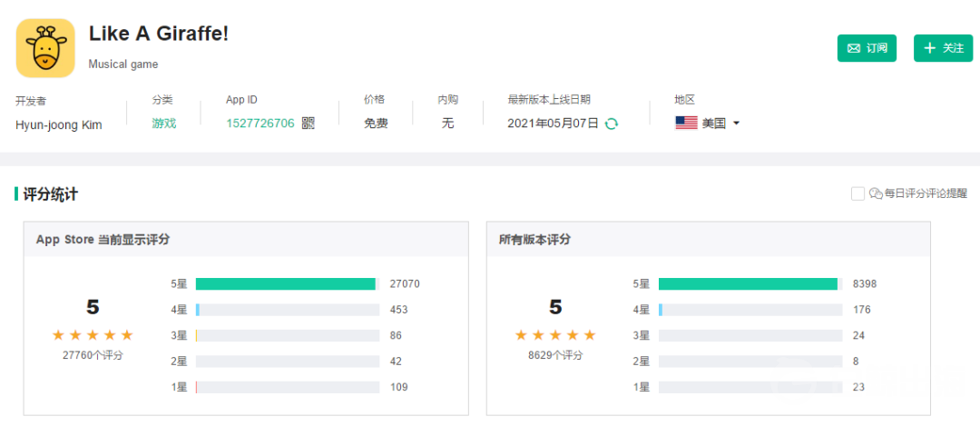The height and width of the screenshot is (426, 980).
Task: Click the 27070 five-star count
Action: click(x=405, y=284)
